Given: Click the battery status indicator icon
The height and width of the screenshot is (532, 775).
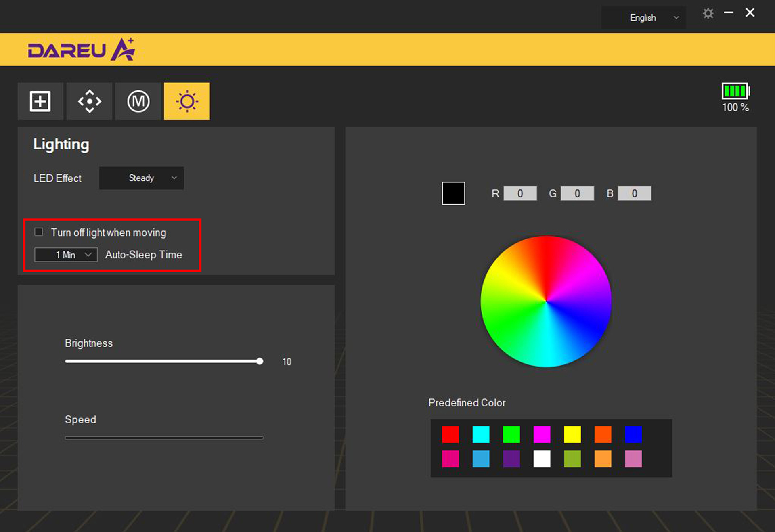Looking at the screenshot, I should (x=735, y=91).
